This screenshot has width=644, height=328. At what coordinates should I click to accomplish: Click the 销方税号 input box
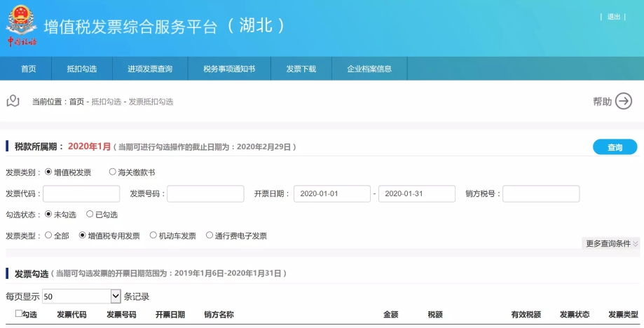coord(540,193)
